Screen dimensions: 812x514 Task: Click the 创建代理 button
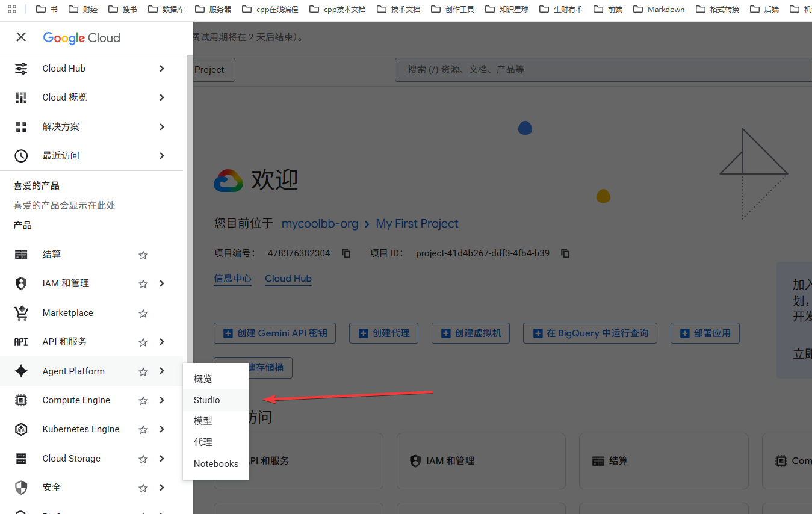pos(383,333)
